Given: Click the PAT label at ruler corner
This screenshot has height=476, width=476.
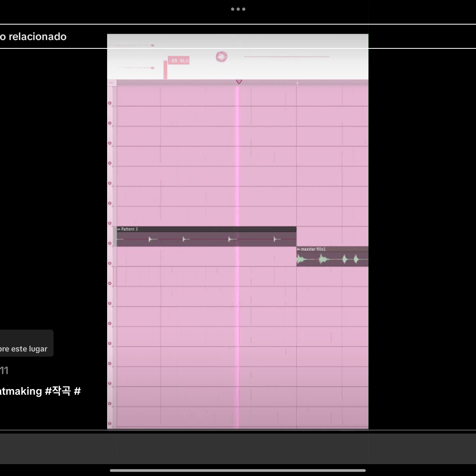Looking at the screenshot, I should click(x=111, y=83).
